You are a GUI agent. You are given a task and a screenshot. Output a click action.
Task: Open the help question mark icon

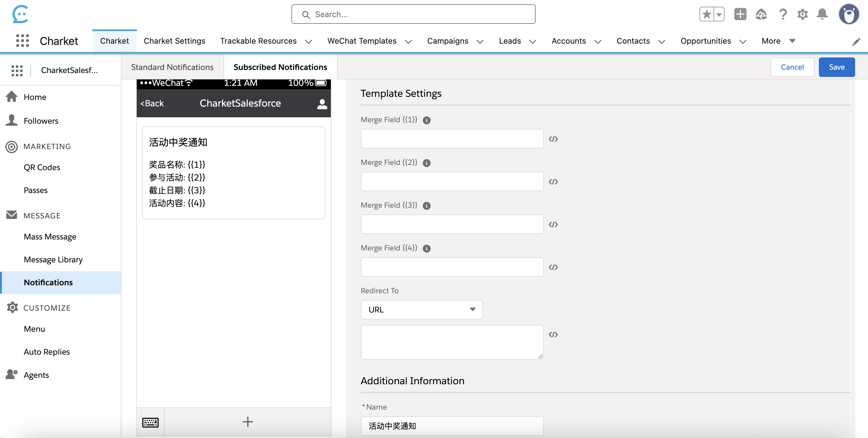point(783,14)
